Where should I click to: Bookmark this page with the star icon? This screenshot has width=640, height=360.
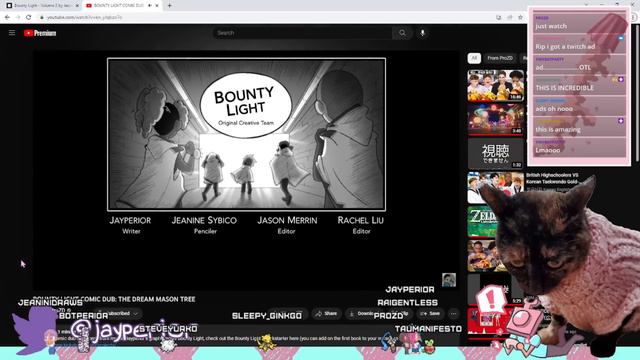click(520, 17)
